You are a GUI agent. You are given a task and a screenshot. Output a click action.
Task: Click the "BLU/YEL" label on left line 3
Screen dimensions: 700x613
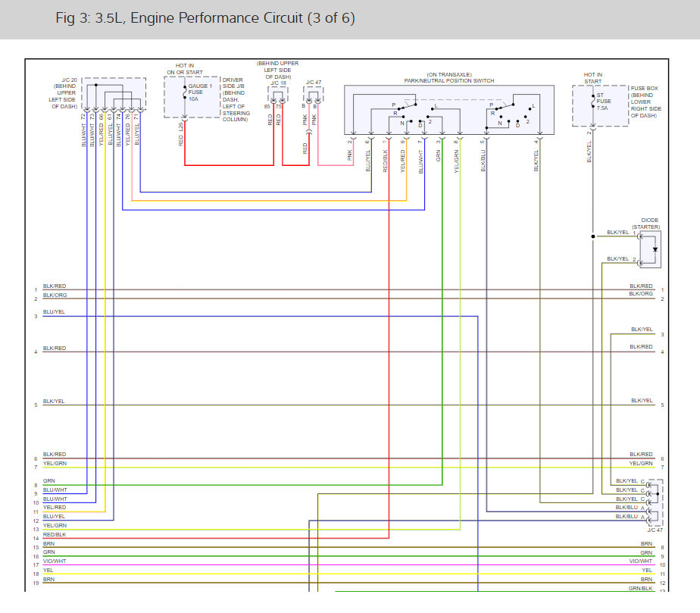[x=54, y=312]
